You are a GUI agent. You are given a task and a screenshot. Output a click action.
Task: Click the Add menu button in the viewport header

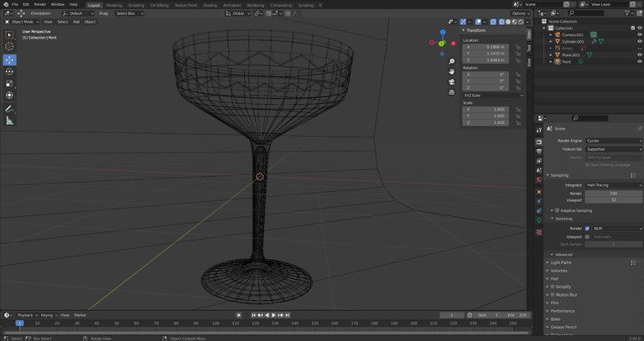point(75,22)
